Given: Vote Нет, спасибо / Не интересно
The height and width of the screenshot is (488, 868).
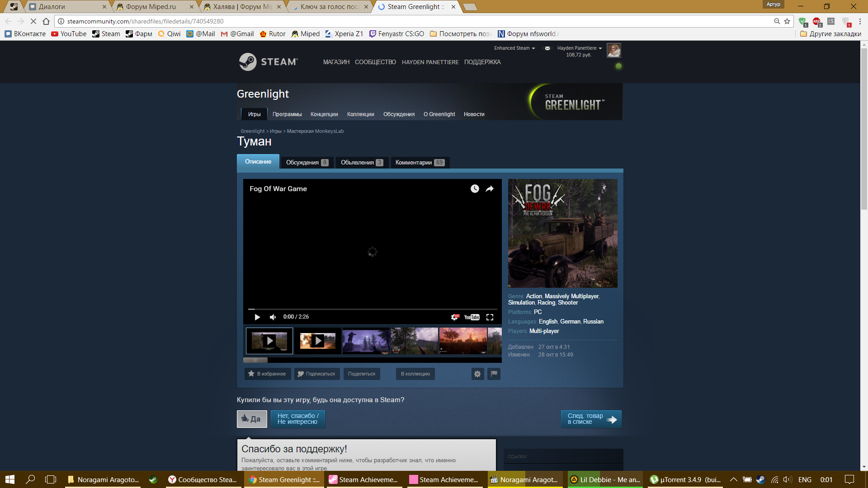Looking at the screenshot, I should point(298,419).
